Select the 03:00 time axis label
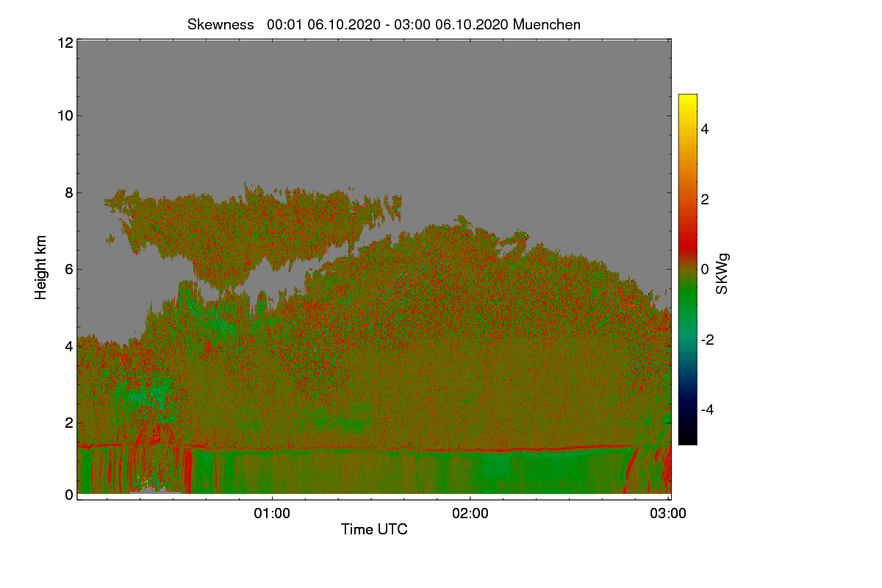Image resolution: width=882 pixels, height=588 pixels. 669,514
